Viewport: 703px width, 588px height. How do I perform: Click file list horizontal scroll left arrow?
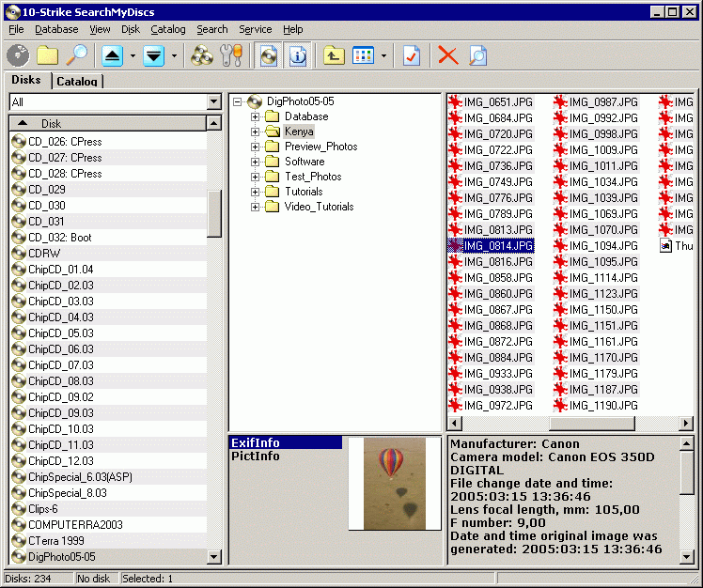click(x=455, y=423)
